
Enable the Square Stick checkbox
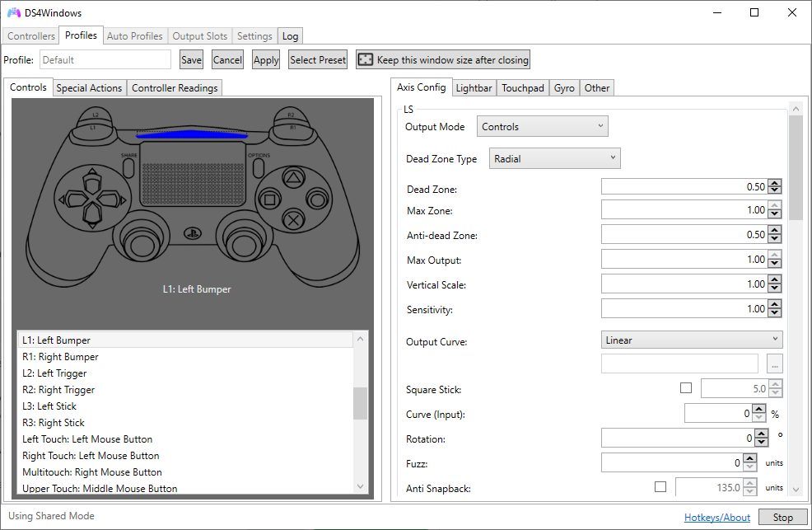pos(686,387)
